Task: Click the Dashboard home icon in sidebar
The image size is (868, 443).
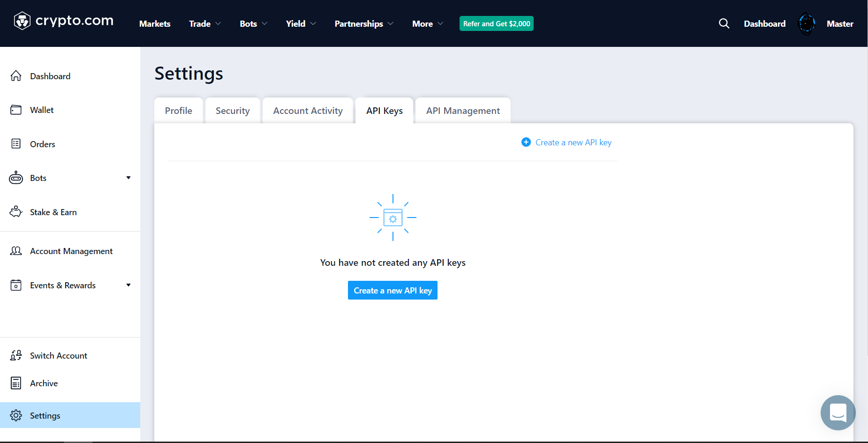Action: [16, 76]
